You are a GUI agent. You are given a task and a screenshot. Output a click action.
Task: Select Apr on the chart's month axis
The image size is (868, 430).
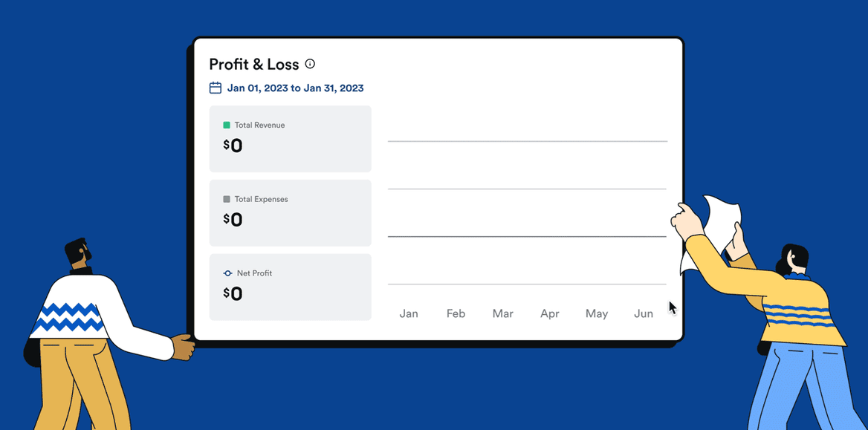pos(550,313)
